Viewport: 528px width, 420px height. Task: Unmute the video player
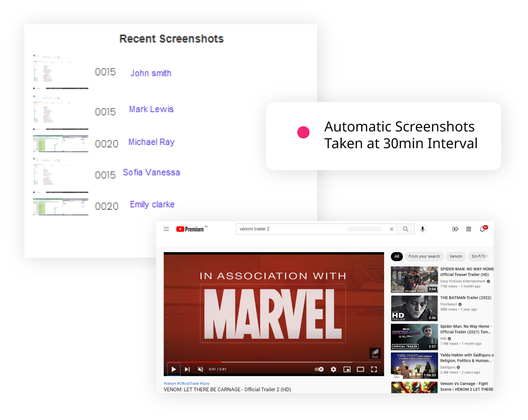(x=200, y=369)
